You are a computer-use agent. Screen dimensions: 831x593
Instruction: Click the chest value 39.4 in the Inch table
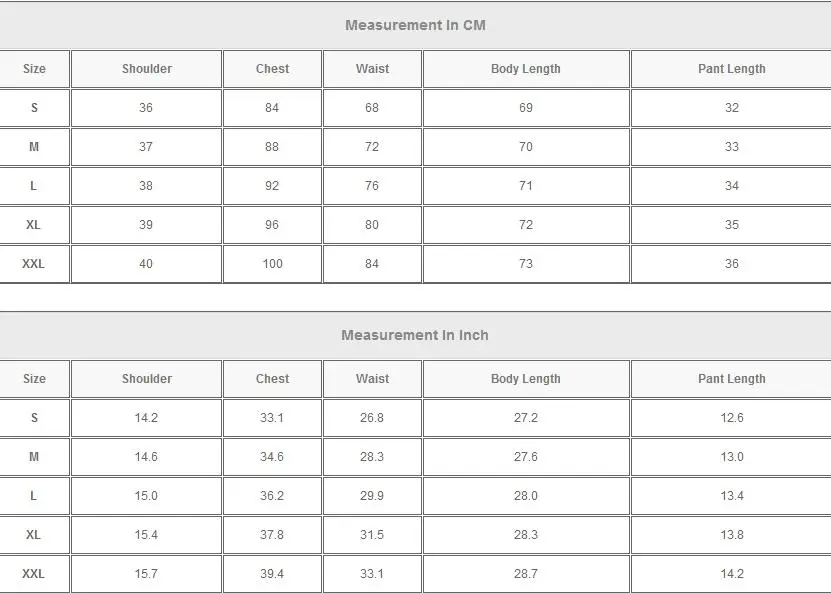click(272, 574)
